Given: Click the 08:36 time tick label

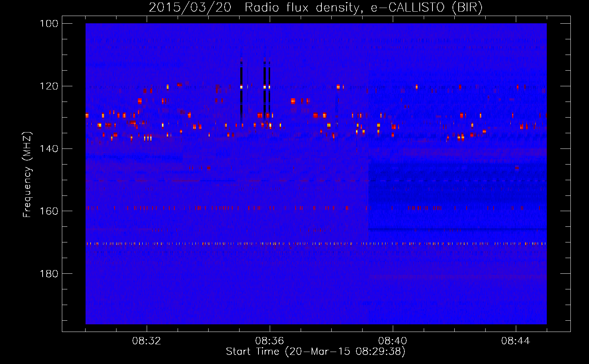Looking at the screenshot, I should 270,341.
